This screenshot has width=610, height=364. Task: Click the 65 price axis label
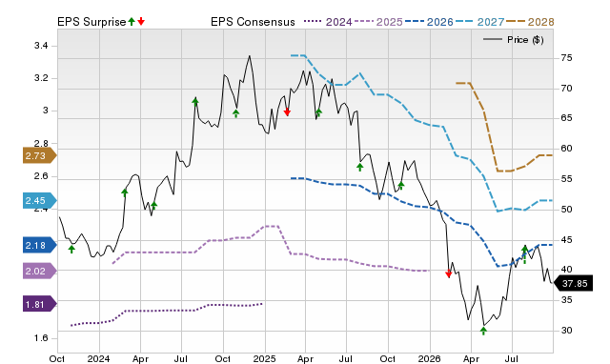(566, 118)
